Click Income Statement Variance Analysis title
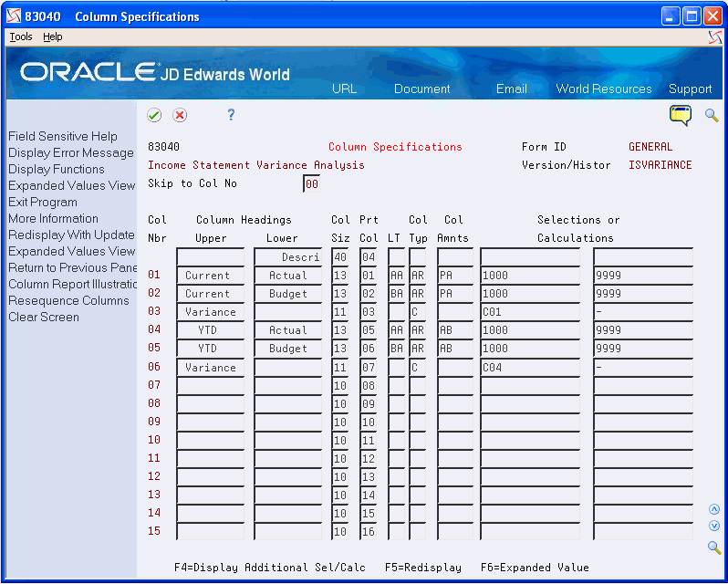Viewport: 728px width, 584px height. [255, 165]
